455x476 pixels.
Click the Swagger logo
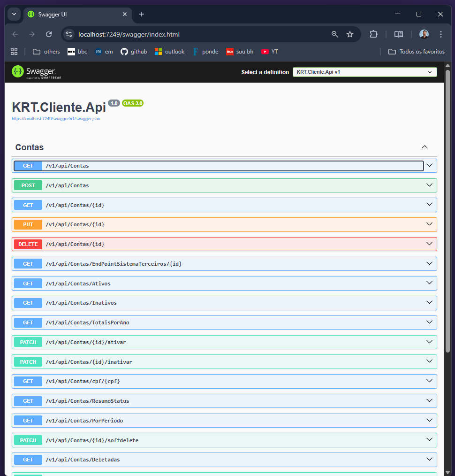37,72
